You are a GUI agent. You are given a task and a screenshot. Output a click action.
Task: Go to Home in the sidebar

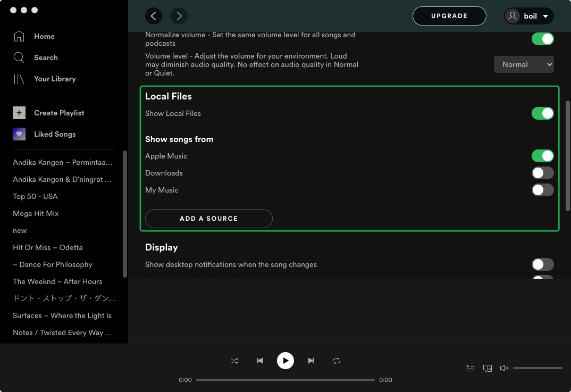45,36
